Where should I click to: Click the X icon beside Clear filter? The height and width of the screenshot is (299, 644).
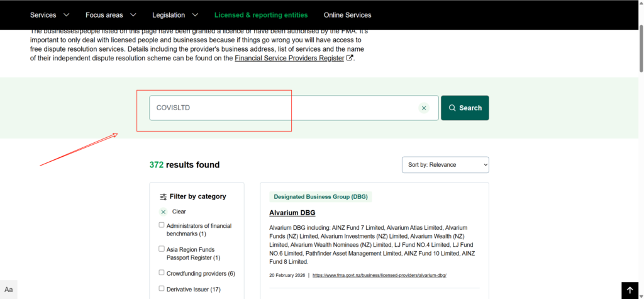164,212
